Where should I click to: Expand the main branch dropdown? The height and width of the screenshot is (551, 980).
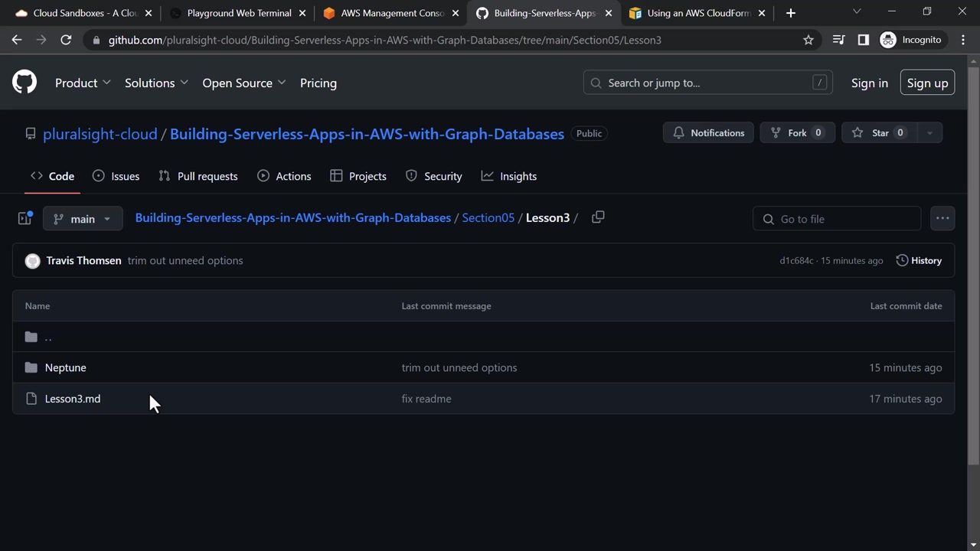coord(83,219)
